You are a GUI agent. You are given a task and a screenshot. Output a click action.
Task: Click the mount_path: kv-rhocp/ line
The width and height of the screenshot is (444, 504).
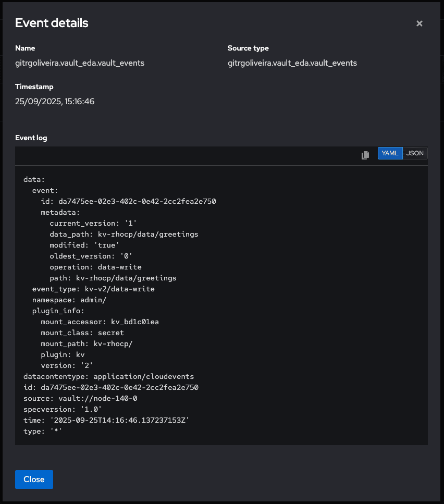point(87,343)
